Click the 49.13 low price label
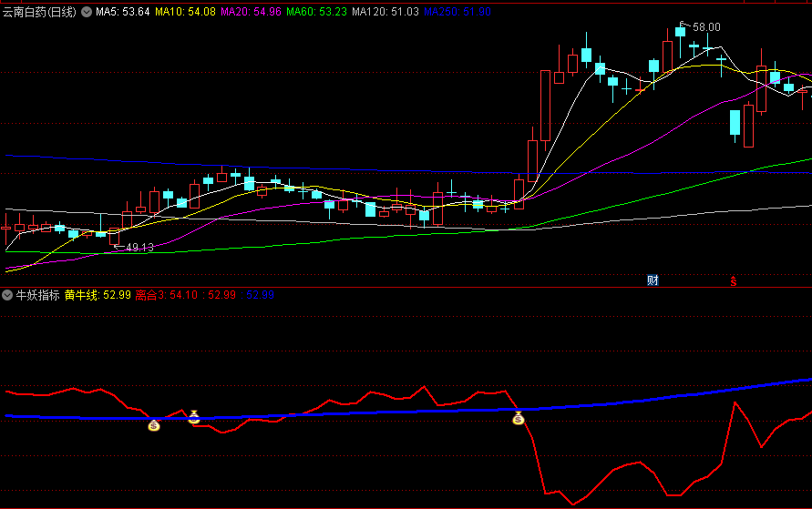Viewport: 812px width, 509px height. [x=139, y=248]
